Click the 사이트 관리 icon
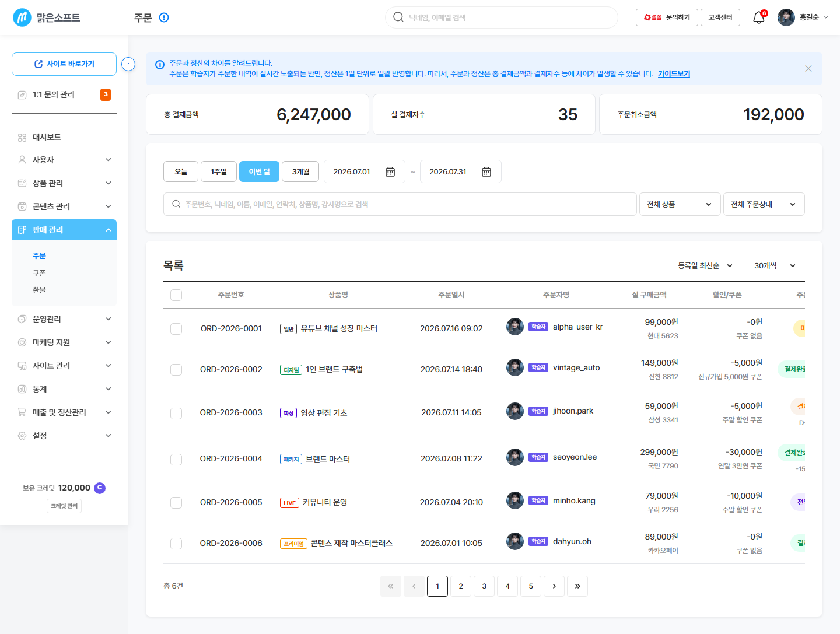 pos(22,366)
